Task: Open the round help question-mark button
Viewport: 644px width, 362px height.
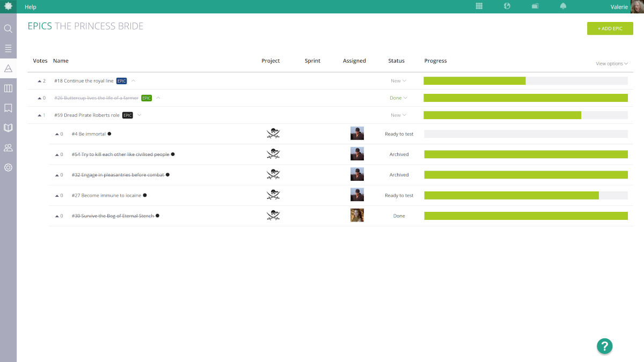Action: pyautogui.click(x=604, y=346)
